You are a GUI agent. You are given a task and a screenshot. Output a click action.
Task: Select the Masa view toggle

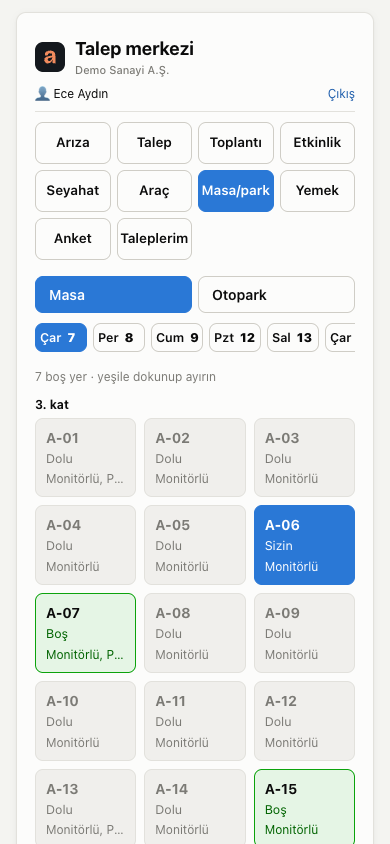click(114, 294)
